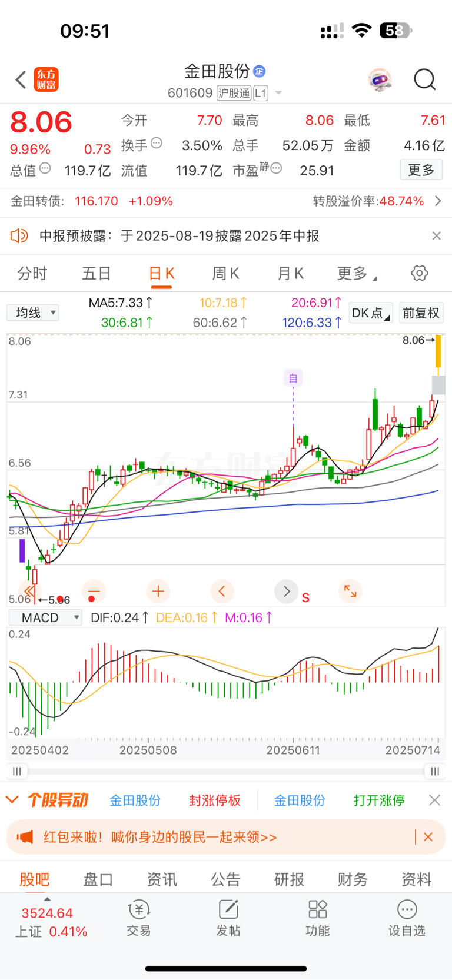Switch to the 分时 tab
Image resolution: width=452 pixels, height=980 pixels.
pos(32,274)
